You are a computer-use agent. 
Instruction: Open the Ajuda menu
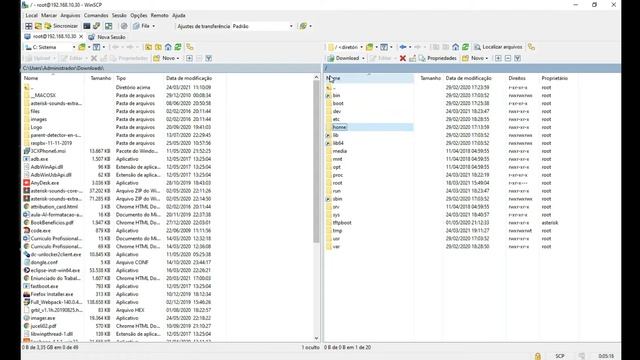pyautogui.click(x=179, y=16)
